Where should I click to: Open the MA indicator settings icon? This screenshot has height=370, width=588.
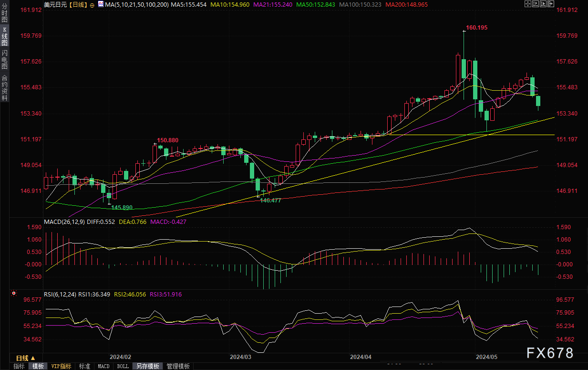coord(101,3)
